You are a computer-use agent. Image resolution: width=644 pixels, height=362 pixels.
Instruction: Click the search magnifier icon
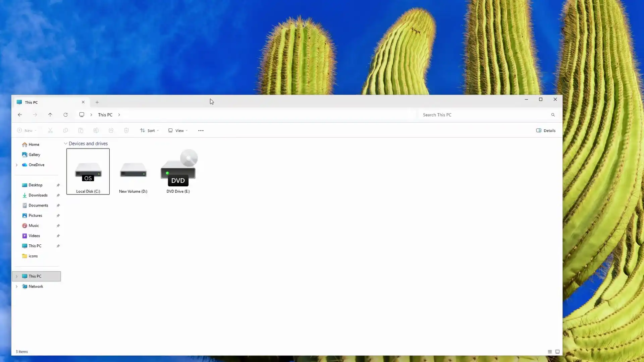(553, 115)
